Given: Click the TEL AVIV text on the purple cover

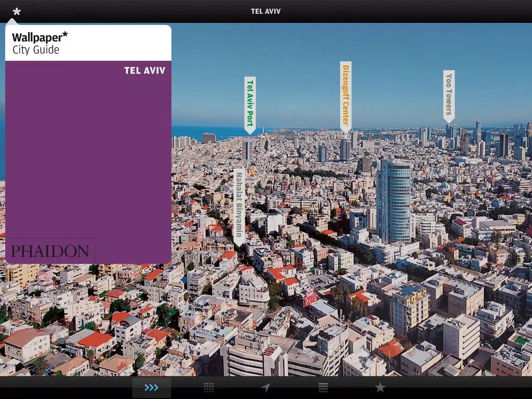Looking at the screenshot, I should tap(145, 71).
